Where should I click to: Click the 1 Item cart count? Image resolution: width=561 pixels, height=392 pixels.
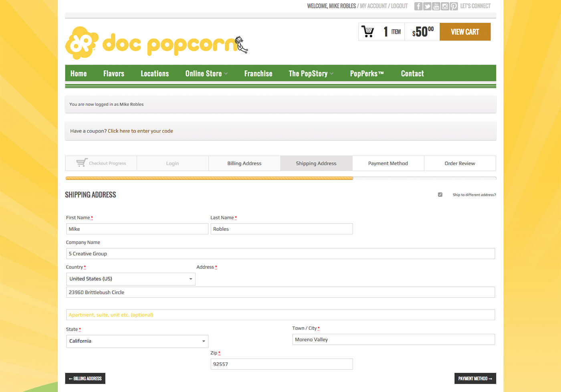tap(392, 32)
